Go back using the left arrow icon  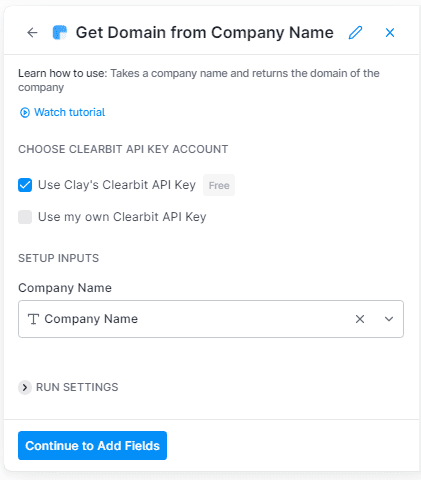pyautogui.click(x=32, y=33)
